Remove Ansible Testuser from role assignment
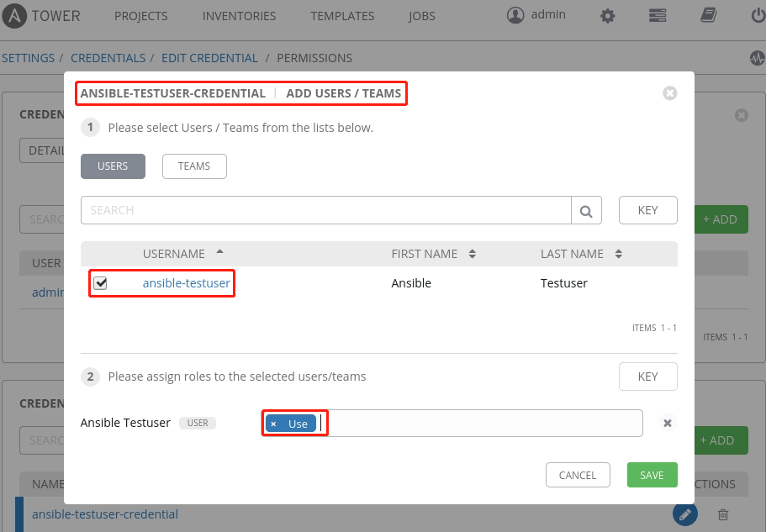 668,424
